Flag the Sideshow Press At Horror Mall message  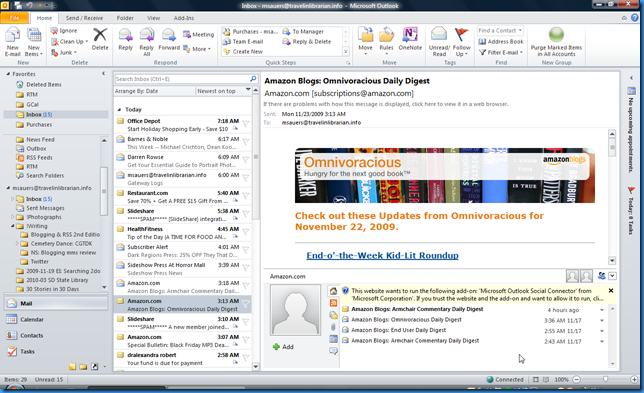coord(246,268)
